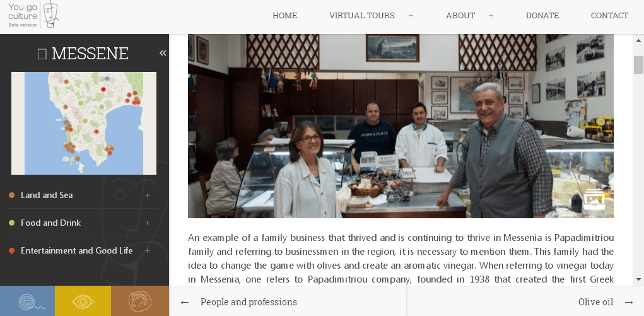Toggle the Food and Drink category
Viewport: 644px width, 316px height.
(x=51, y=223)
